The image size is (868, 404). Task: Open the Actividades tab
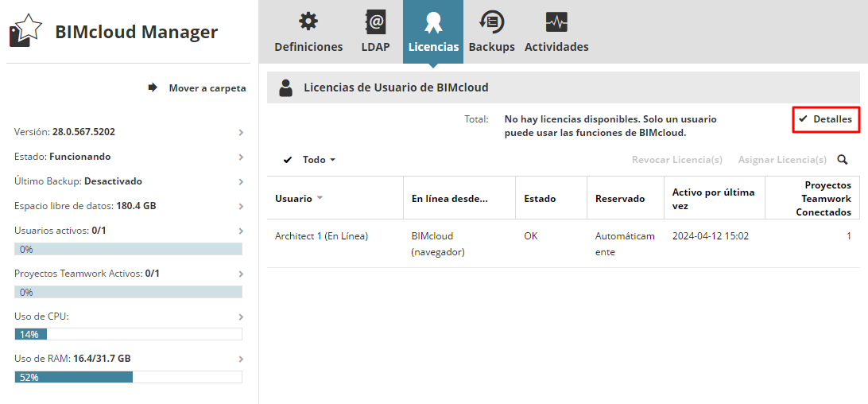556,32
